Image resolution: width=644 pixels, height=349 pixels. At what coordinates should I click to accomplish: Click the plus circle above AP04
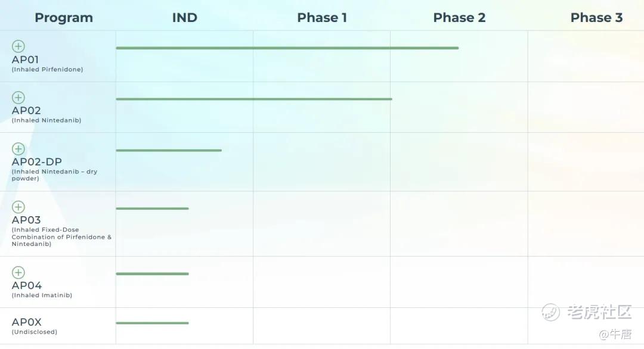coord(18,272)
